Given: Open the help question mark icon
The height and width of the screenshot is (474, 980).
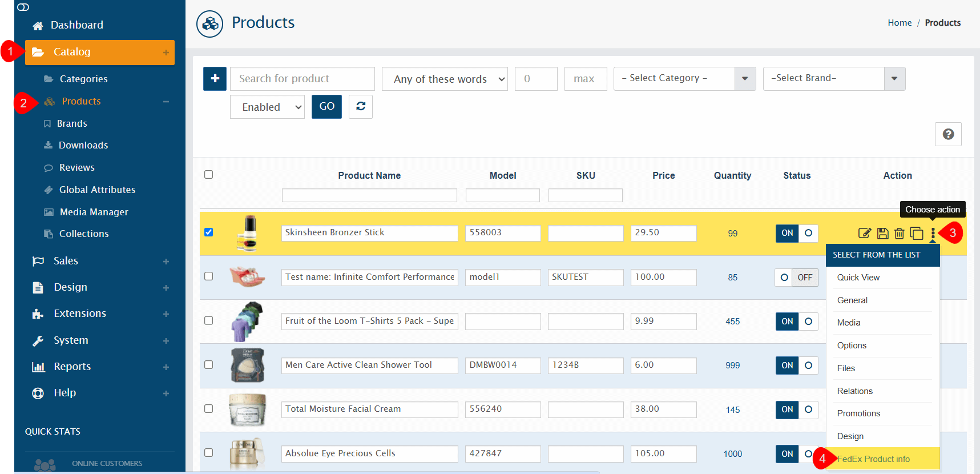Looking at the screenshot, I should (948, 134).
